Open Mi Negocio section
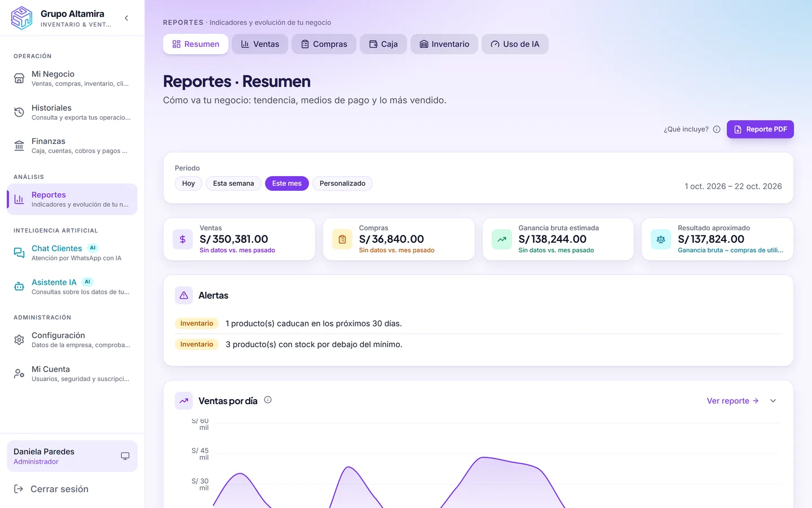 tap(72, 78)
